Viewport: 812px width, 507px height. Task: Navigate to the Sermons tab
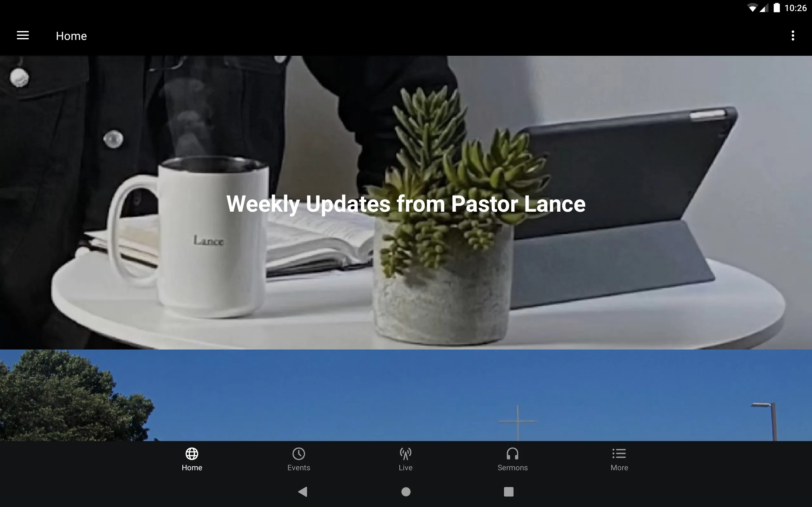tap(512, 459)
